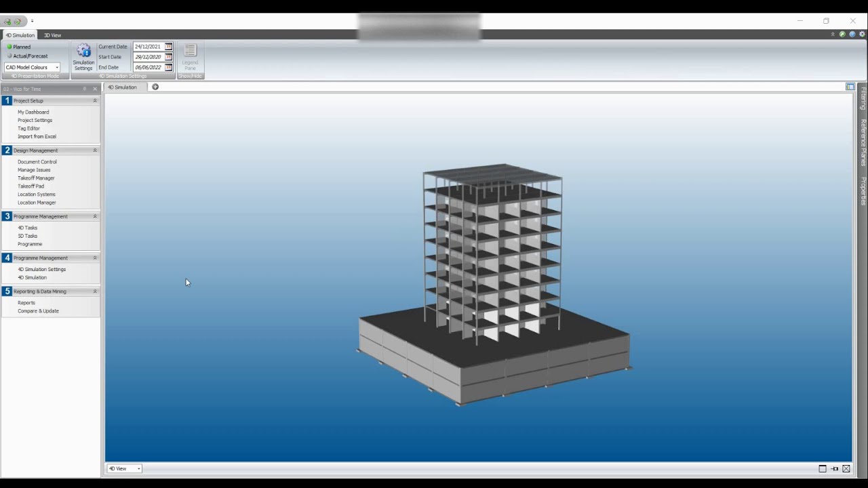Image resolution: width=868 pixels, height=488 pixels.
Task: Open calendar picker for Current Date
Action: 169,47
